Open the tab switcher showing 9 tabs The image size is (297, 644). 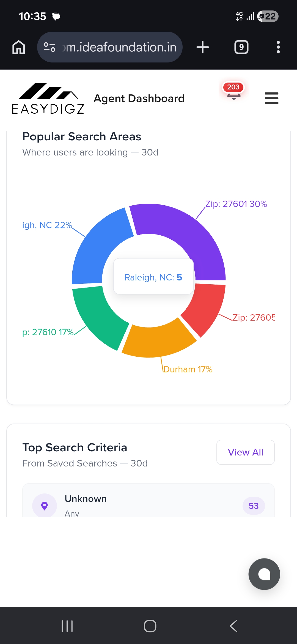[241, 47]
